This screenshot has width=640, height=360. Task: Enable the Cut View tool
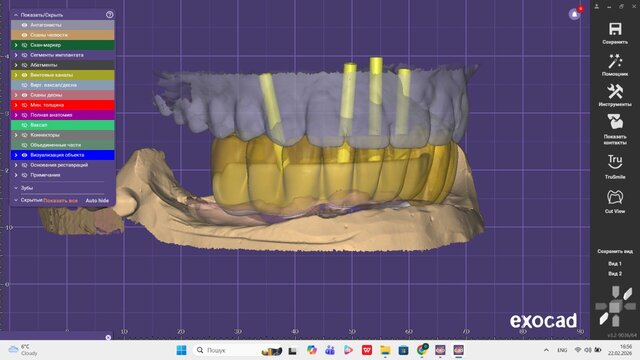click(615, 198)
